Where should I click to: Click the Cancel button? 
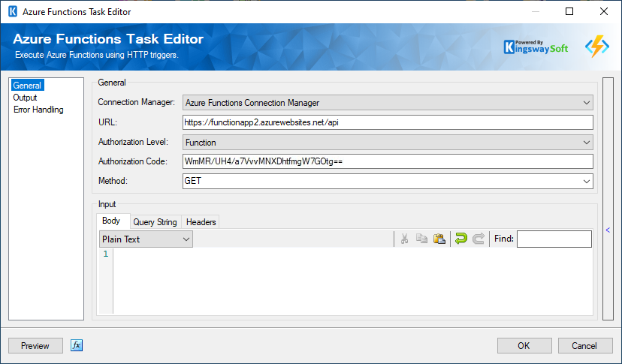pos(584,346)
